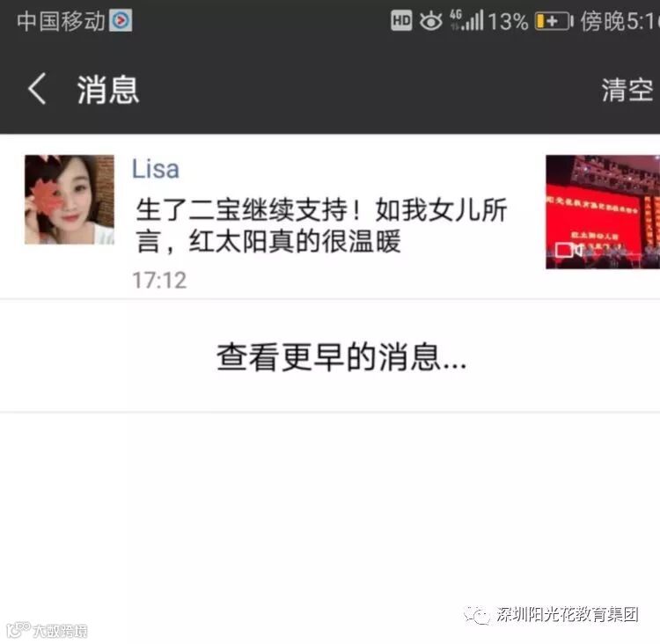This screenshot has width=660, height=644.
Task: Tap the 13% battery percentage
Action: [x=508, y=21]
